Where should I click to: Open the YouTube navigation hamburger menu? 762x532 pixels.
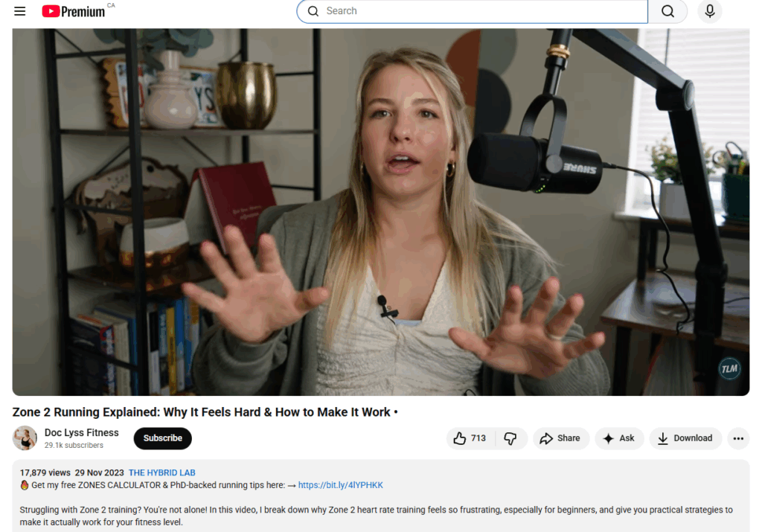coord(19,11)
